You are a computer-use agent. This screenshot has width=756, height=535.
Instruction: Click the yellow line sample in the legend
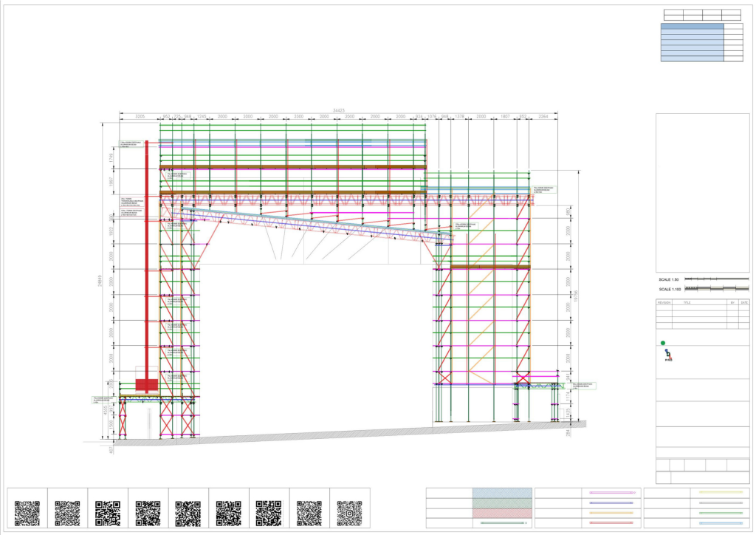coord(721,493)
